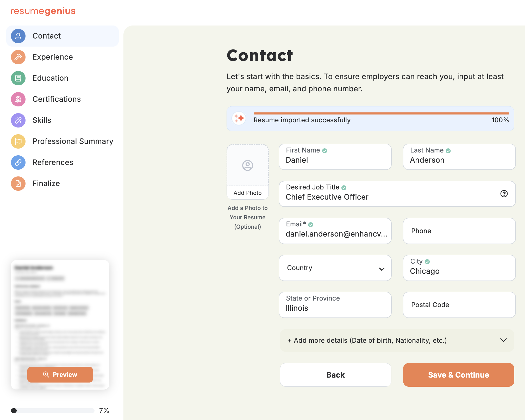Image resolution: width=525 pixels, height=420 pixels.
Task: Open the resume Preview button
Action: 60,374
